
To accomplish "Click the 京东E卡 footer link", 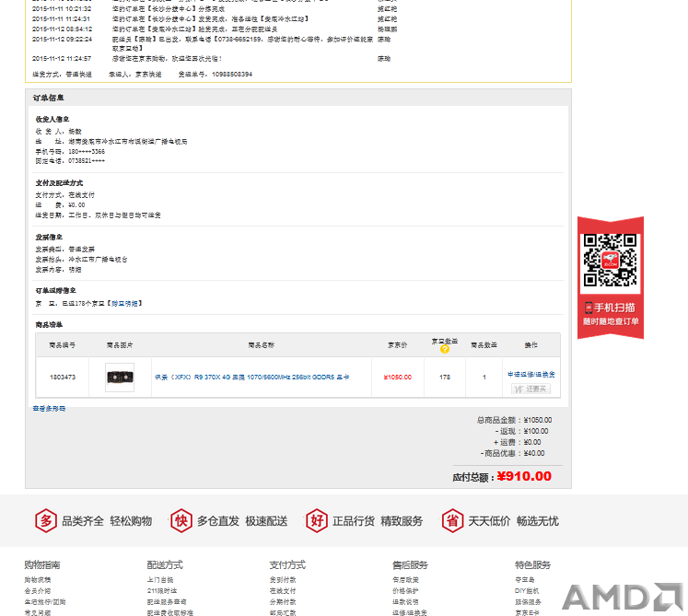I will click(528, 613).
